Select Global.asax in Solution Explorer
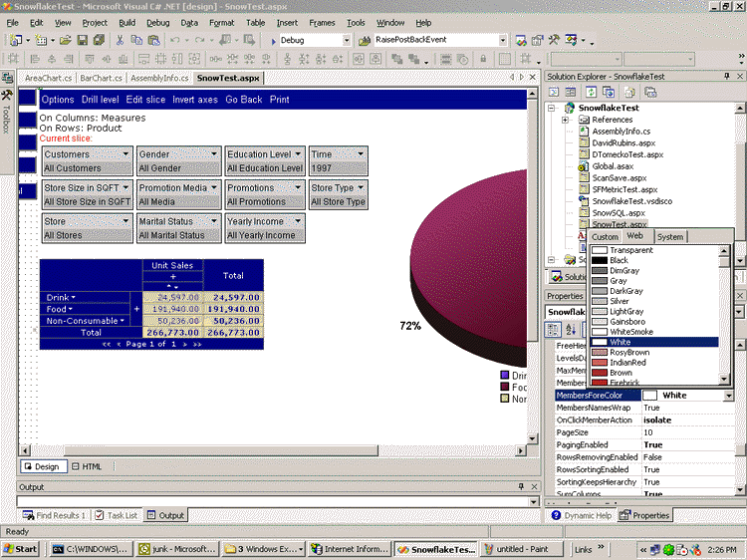This screenshot has width=747, height=560. point(613,166)
